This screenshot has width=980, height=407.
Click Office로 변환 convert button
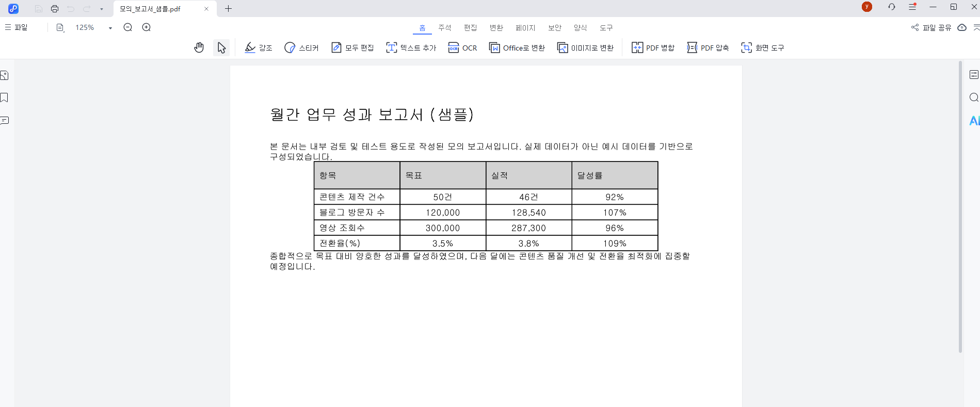517,48
